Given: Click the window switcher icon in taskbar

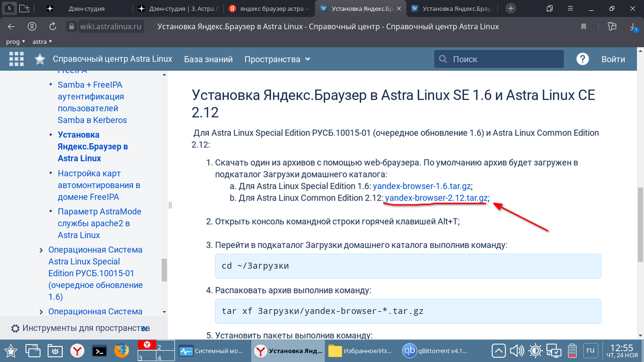Looking at the screenshot, I should coord(33,351).
